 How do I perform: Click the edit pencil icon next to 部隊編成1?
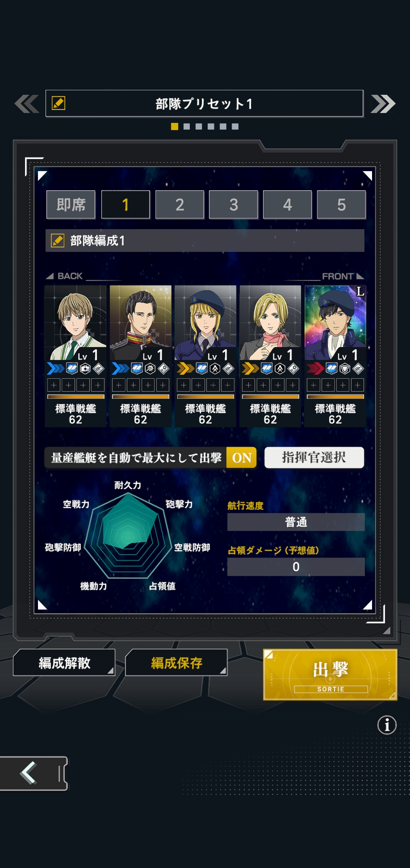tap(58, 241)
